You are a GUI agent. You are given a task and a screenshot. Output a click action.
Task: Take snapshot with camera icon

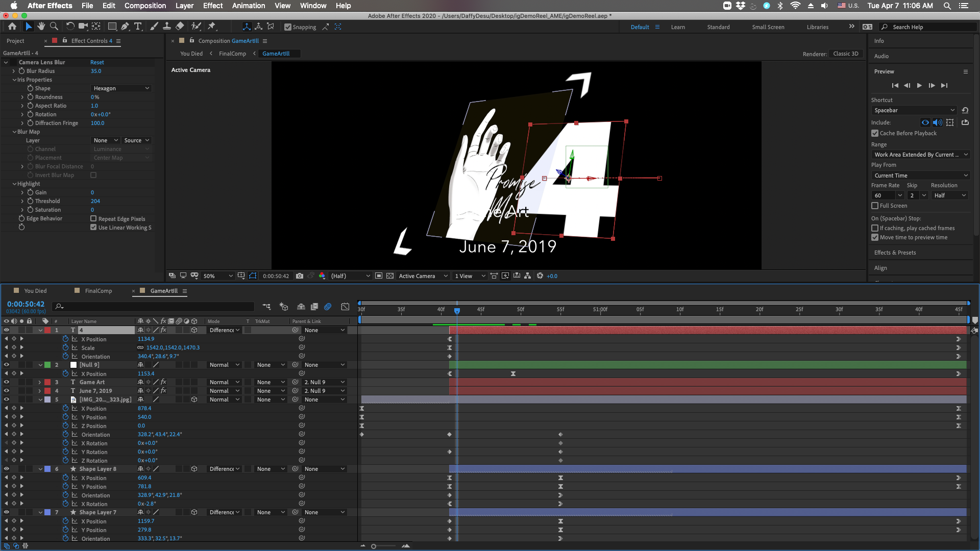tap(300, 276)
